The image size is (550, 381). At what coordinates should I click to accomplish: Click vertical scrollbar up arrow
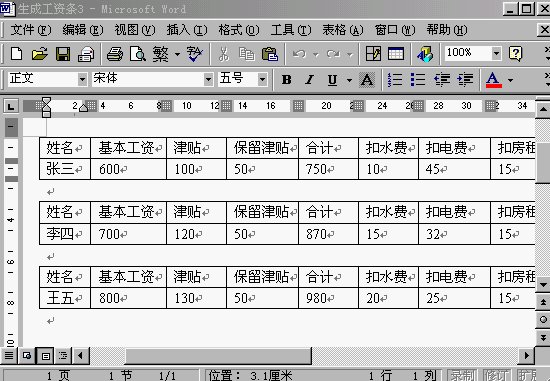coord(543,109)
